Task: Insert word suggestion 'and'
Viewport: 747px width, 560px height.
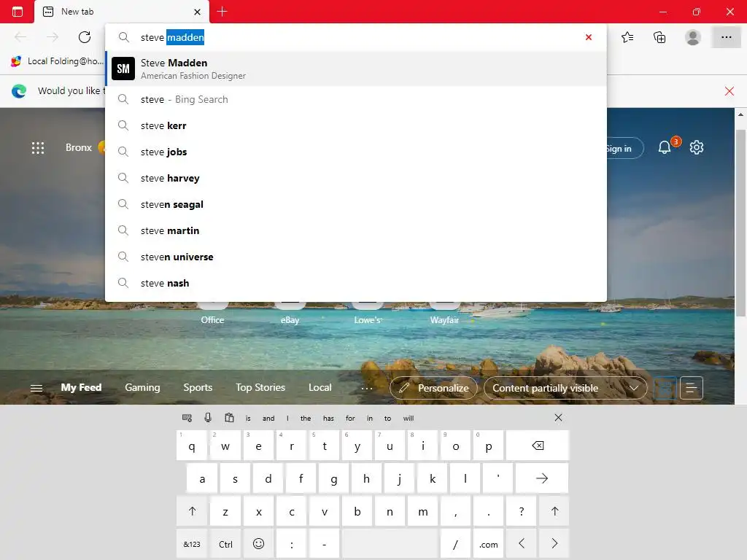Action: click(x=268, y=418)
